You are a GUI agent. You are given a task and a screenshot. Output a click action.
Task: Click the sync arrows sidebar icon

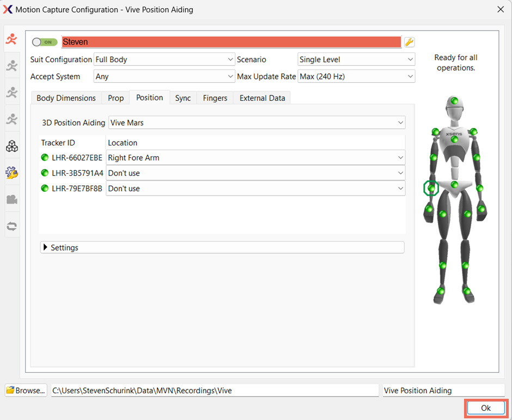click(x=11, y=226)
